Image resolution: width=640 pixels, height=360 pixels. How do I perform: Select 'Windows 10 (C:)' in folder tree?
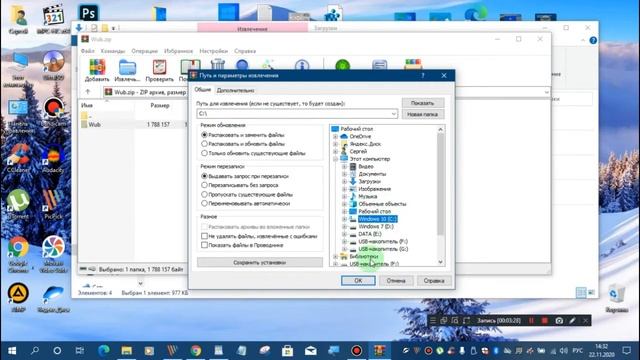[378, 219]
